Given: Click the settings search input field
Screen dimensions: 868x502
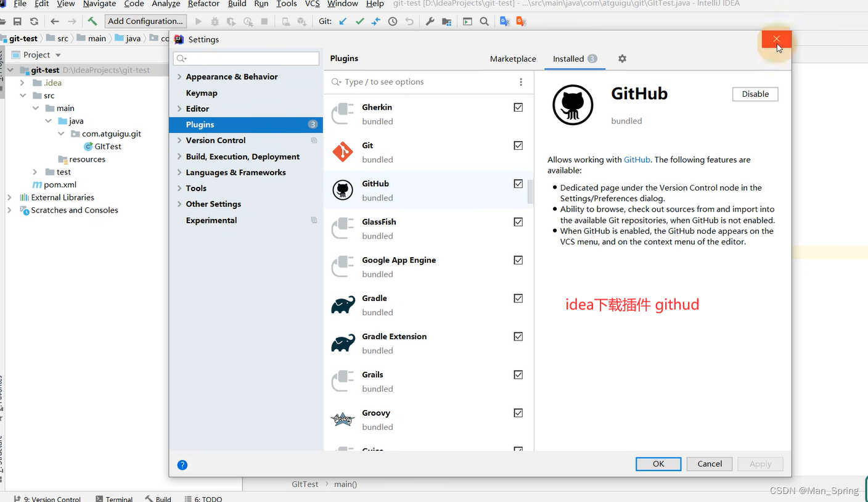Looking at the screenshot, I should coord(247,59).
